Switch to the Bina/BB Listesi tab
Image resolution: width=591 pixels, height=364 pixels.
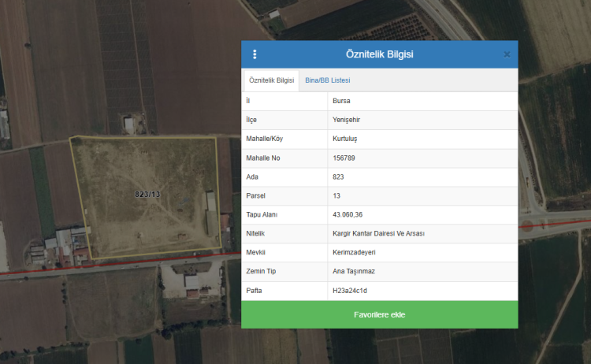click(328, 80)
